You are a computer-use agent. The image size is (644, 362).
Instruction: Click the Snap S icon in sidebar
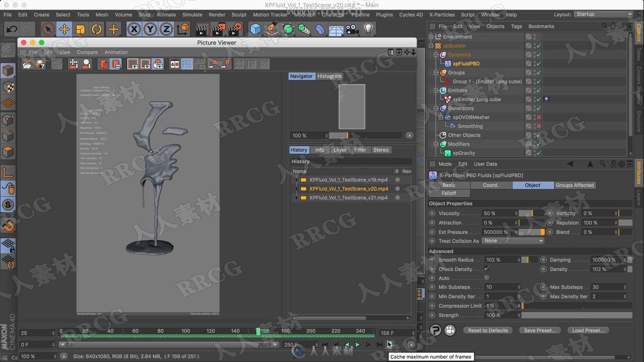click(8, 205)
